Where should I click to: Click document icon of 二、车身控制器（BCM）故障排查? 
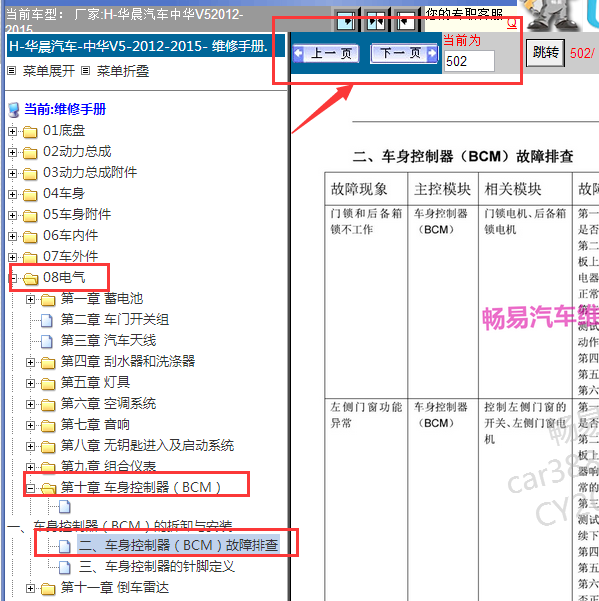pos(65,546)
